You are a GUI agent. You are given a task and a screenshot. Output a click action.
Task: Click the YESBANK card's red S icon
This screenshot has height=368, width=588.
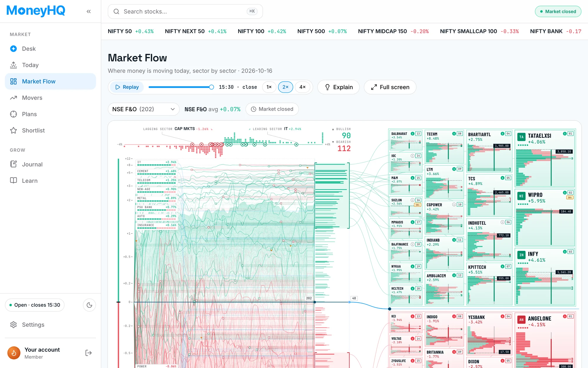(x=502, y=316)
